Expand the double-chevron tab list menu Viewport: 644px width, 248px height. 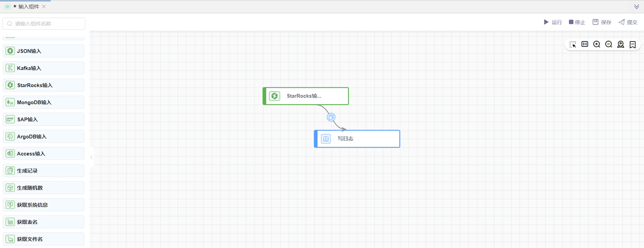[636, 7]
